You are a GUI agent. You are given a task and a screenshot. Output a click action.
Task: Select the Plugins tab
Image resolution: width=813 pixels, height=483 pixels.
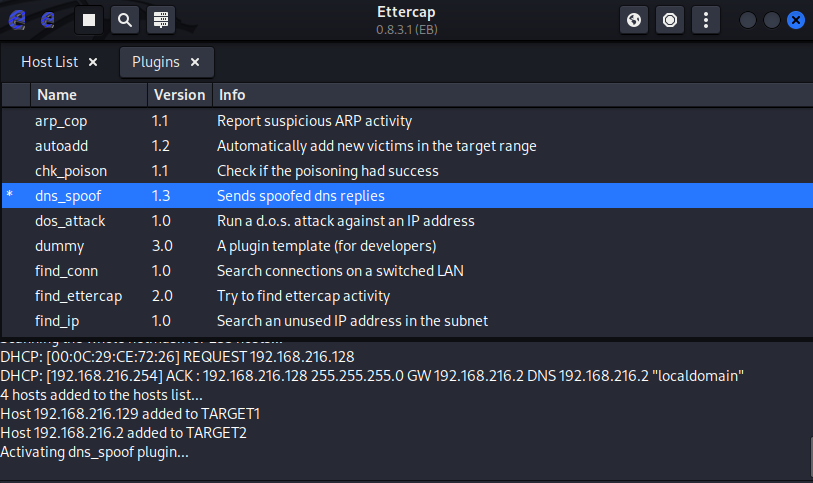[156, 62]
